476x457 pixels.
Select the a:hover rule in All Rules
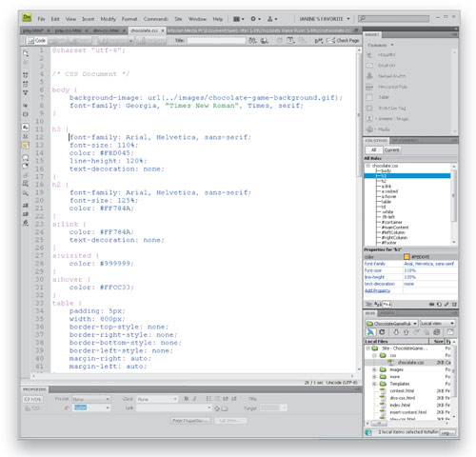pyautogui.click(x=388, y=196)
